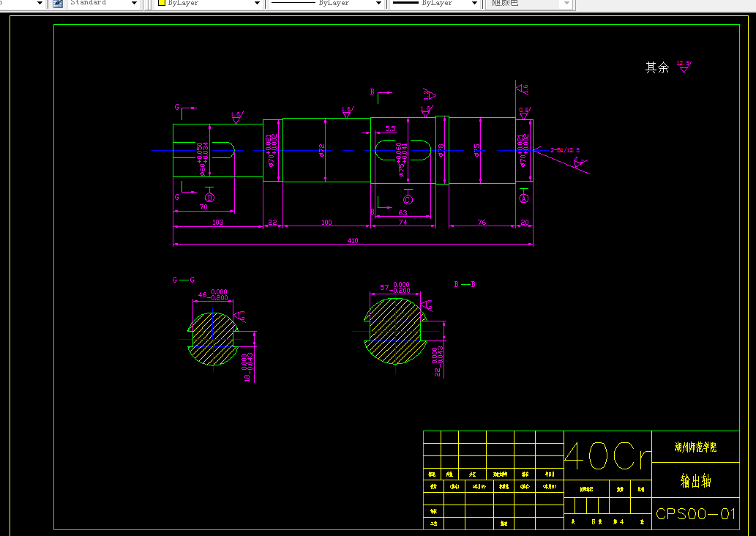Select the 5.5 dimension text

click(390, 128)
